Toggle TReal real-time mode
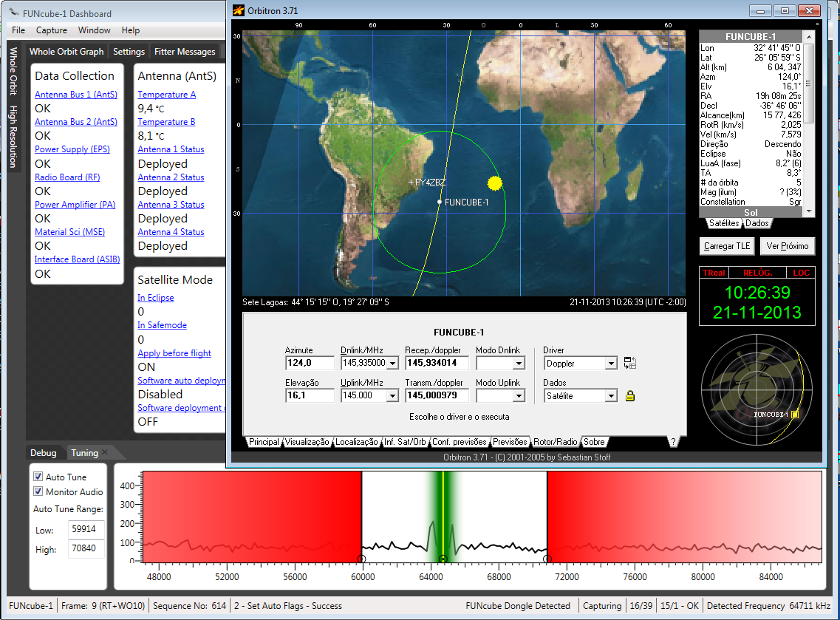The width and height of the screenshot is (840, 620). (714, 273)
